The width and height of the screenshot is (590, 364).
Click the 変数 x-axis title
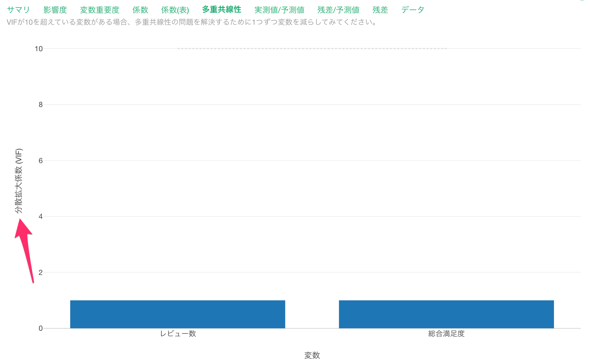(312, 355)
